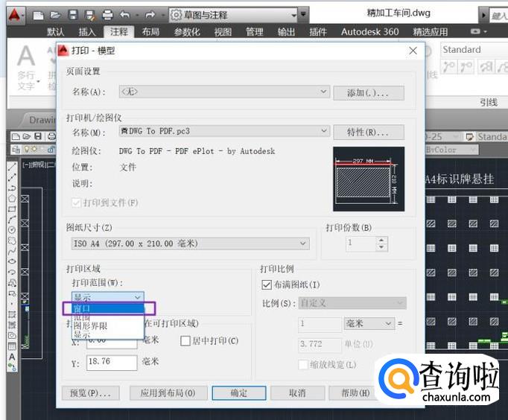508x420 pixels.
Task: Select the Polyline tool in draw toolbar
Action: tap(12, 188)
